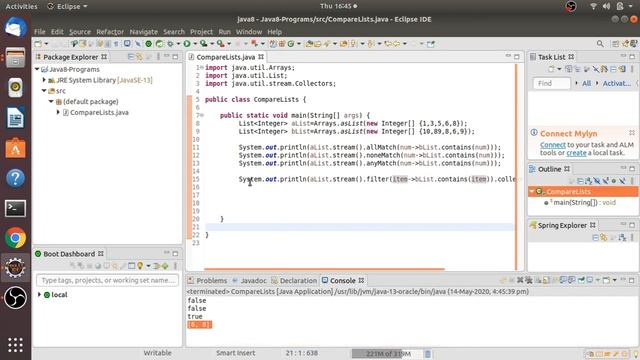Click the create local task link
This screenshot has height=360, width=640.
576,153
